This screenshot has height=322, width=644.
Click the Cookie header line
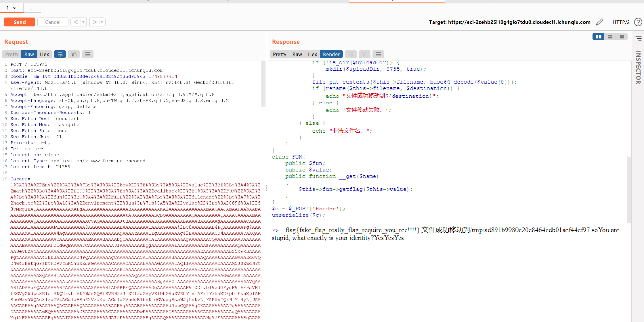click(x=94, y=76)
